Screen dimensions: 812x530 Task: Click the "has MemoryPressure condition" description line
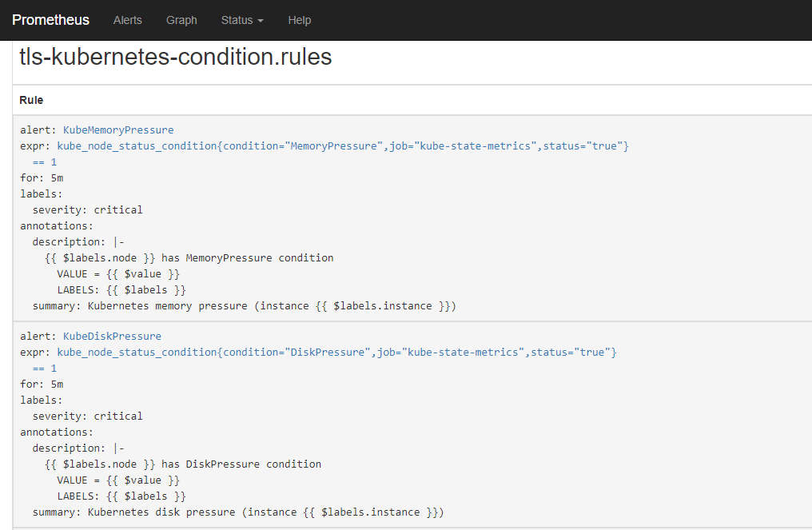[x=189, y=257]
